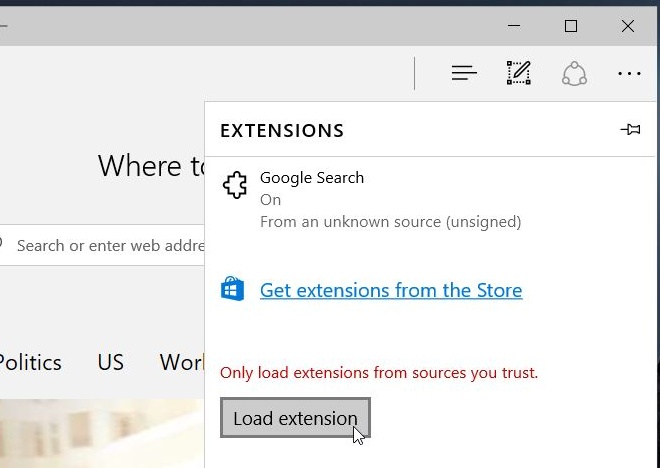Select the Google Search extension entry
The width and height of the screenshot is (660, 468).
430,199
